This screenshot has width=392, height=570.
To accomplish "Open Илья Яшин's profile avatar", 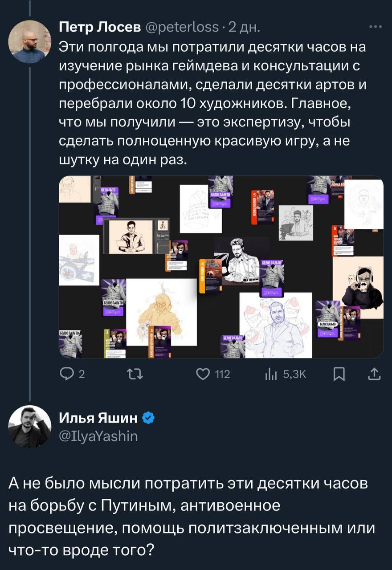I will [x=30, y=426].
